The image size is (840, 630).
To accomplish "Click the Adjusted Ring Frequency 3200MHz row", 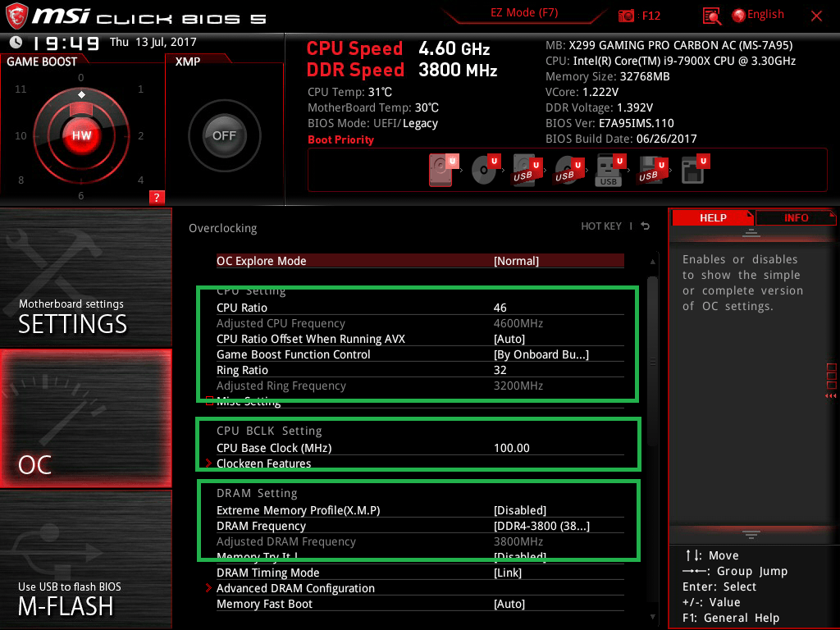I will pos(420,386).
